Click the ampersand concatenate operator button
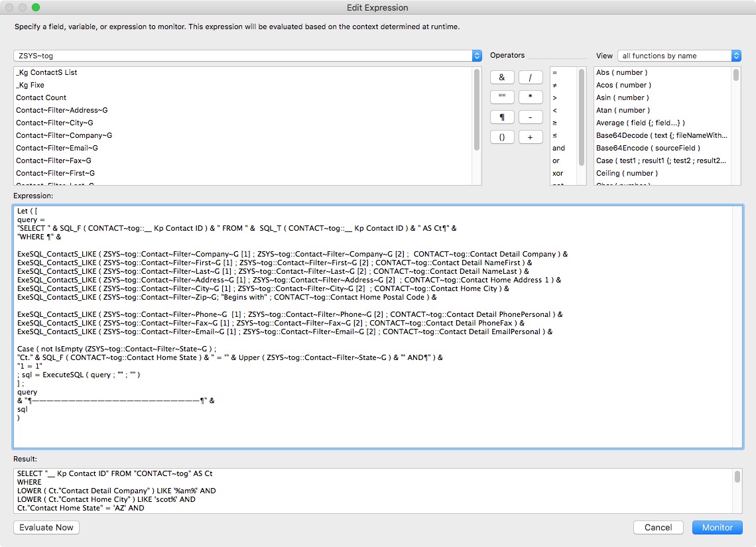Screen dimensions: 756x547 pyautogui.click(x=501, y=78)
